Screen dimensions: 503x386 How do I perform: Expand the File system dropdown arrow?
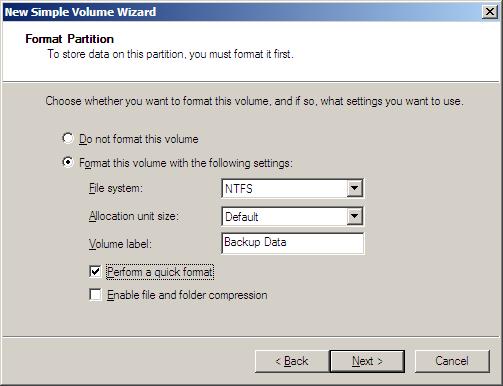click(354, 189)
